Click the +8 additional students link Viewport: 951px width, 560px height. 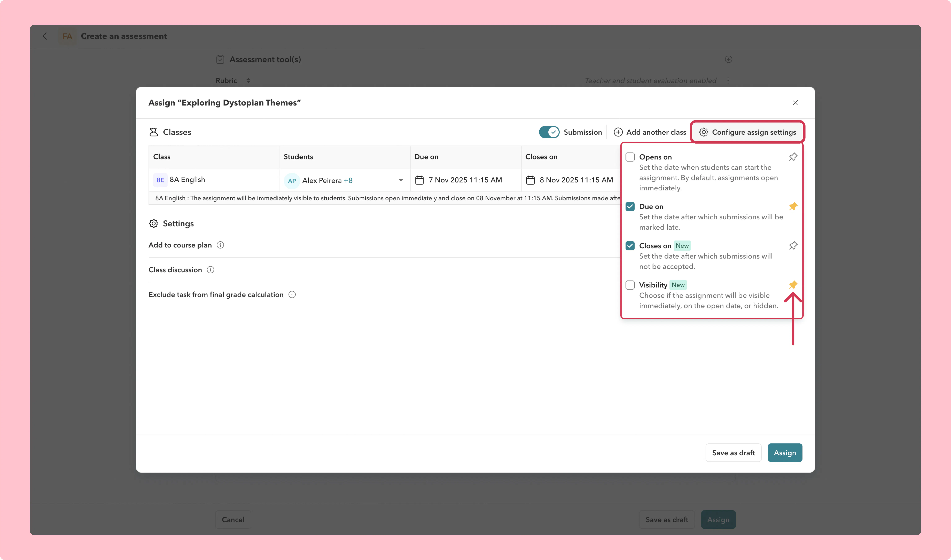pyautogui.click(x=348, y=181)
